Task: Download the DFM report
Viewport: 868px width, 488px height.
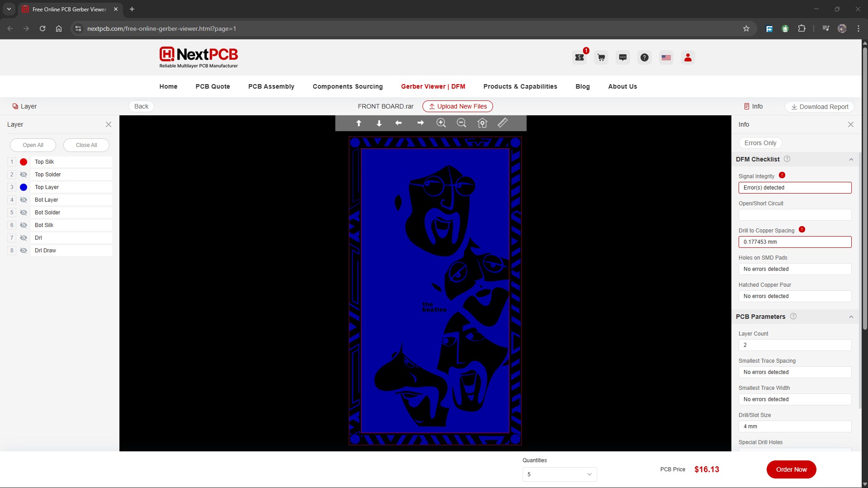Action: 819,107
